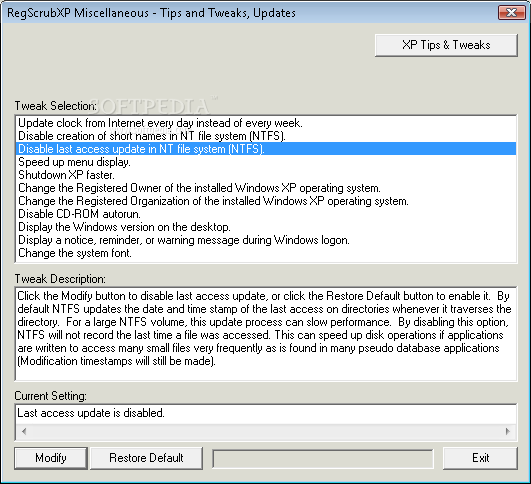This screenshot has width=531, height=484.
Task: Open the XP Tips & Tweaks button
Action: coord(446,45)
